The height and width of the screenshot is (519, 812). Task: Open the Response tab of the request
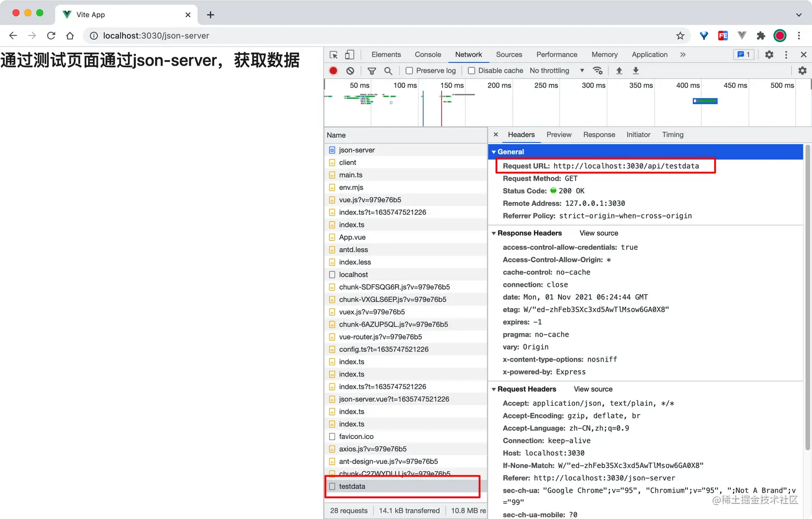pyautogui.click(x=599, y=135)
